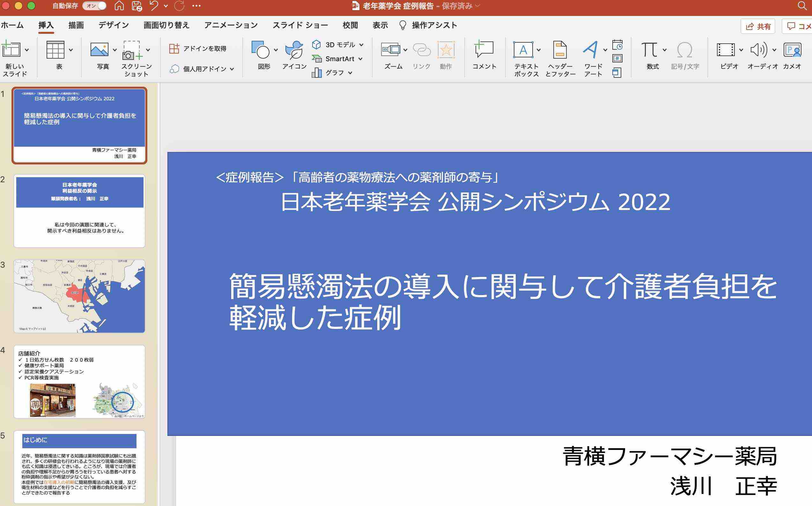Click the Zoom (ズーム) icon
This screenshot has width=812, height=506.
coord(391,50)
